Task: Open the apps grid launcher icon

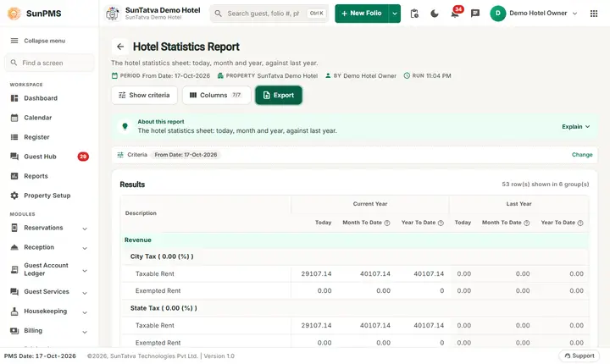Action: pos(594,14)
